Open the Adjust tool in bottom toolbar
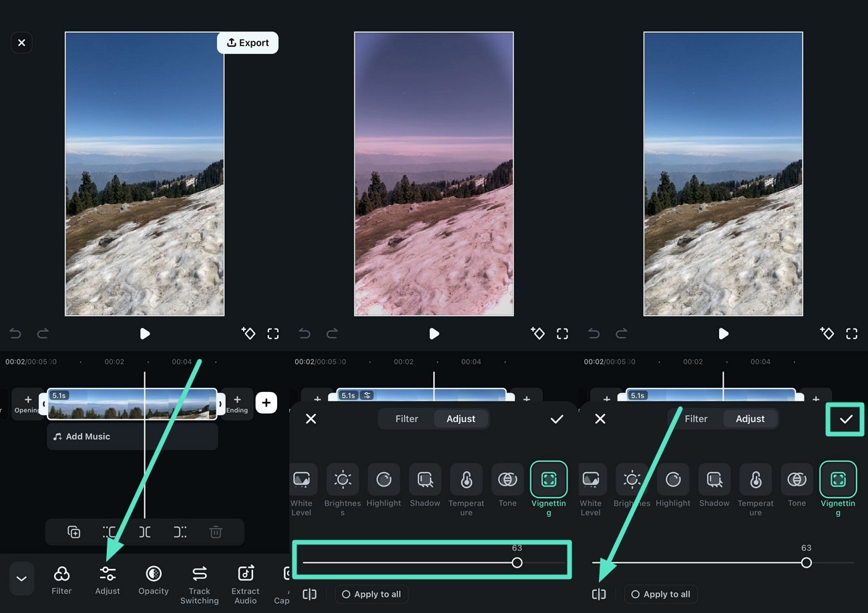Screen dimensions: 868x613 point(107,580)
